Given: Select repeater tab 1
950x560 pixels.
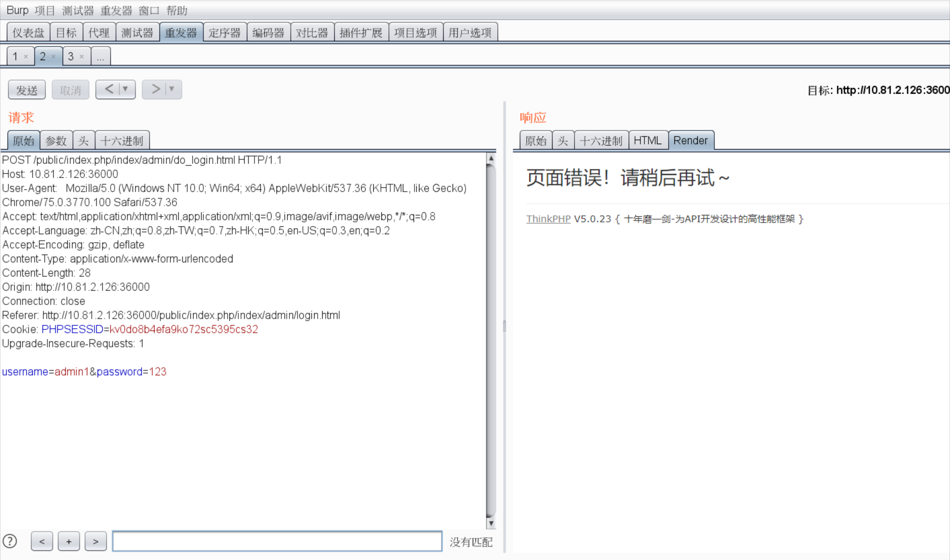Looking at the screenshot, I should (x=15, y=56).
